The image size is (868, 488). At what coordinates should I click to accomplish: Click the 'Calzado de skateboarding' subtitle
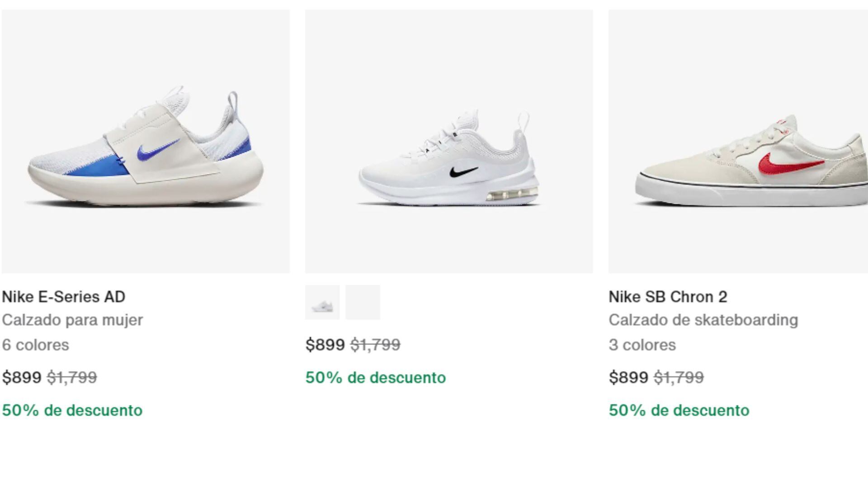point(703,320)
